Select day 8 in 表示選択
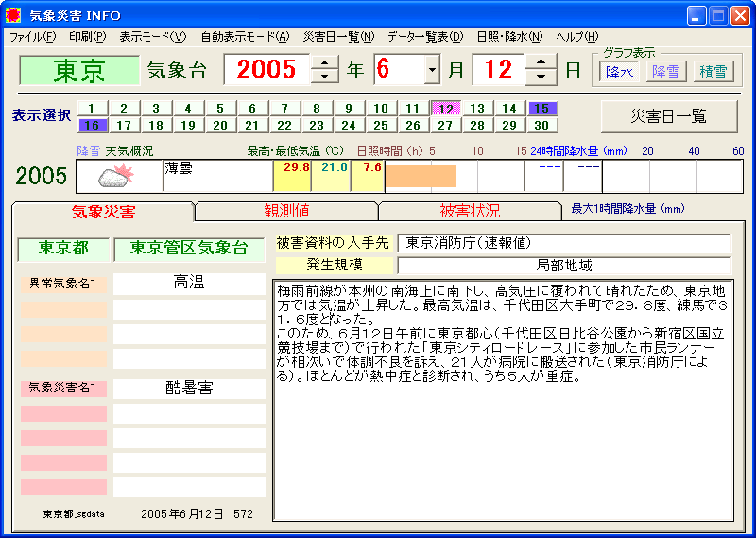The image size is (756, 538). [x=317, y=108]
